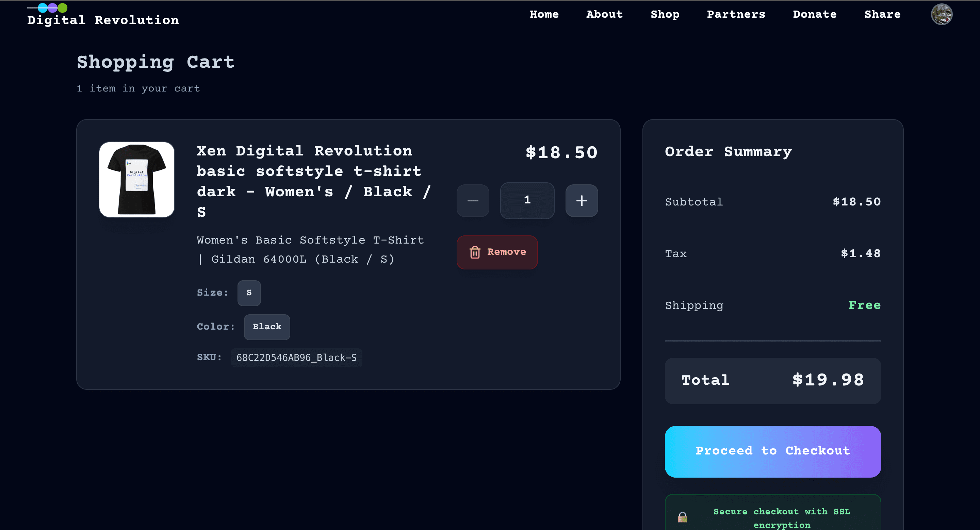Select the size S badge
Image resolution: width=980 pixels, height=530 pixels.
pos(249,293)
